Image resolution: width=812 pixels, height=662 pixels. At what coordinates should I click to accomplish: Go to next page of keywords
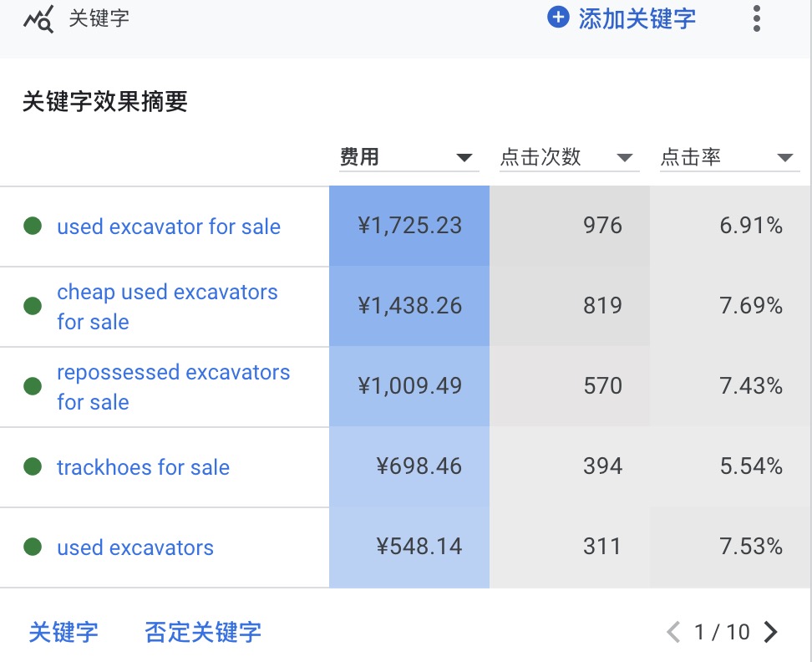click(770, 631)
